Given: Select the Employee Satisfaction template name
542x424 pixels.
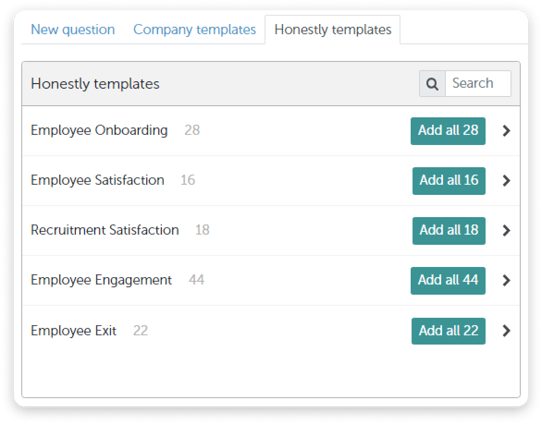Looking at the screenshot, I should tap(97, 180).
